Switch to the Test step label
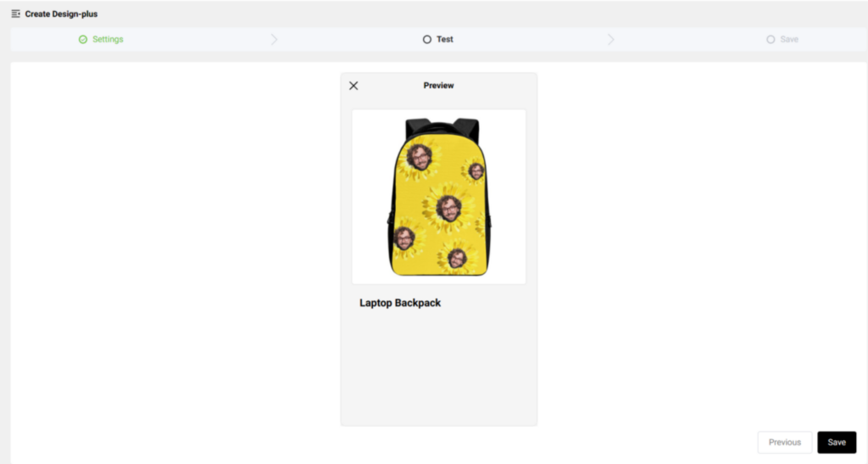This screenshot has height=464, width=868. [x=445, y=39]
